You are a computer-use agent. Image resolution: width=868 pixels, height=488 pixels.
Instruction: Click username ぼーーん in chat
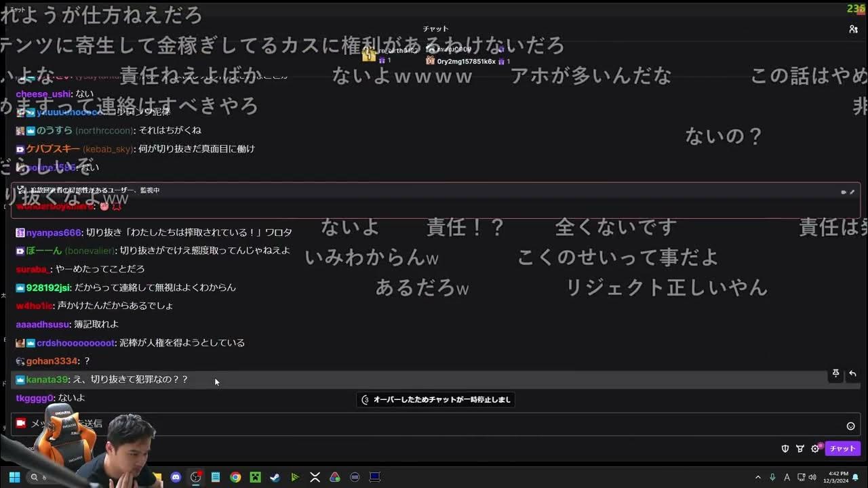pos(44,251)
